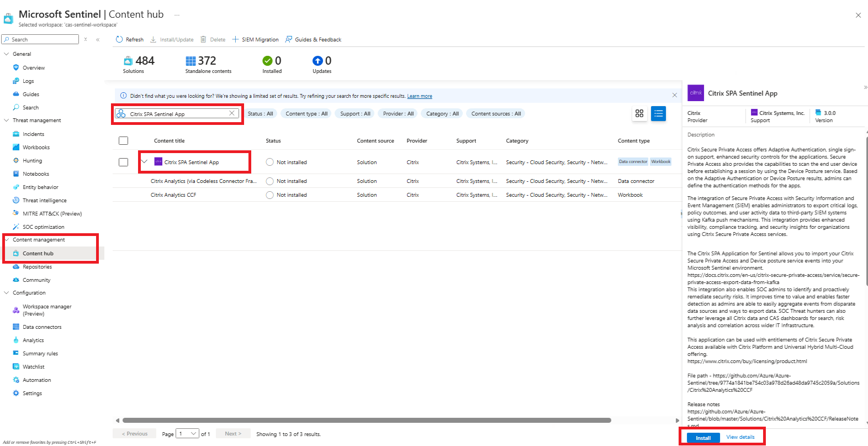Go to the Previous page
The width and height of the screenshot is (868, 446).
point(135,434)
